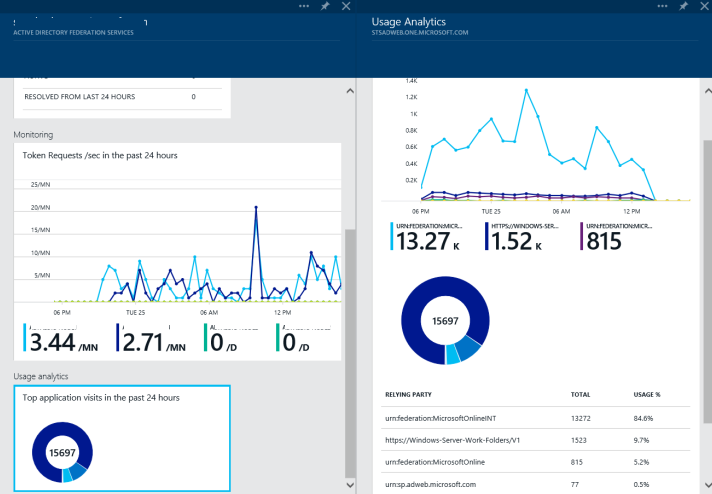Screen dimensions: 712x494
Task: Open more options on Usage Analytics blade
Action: pos(664,6)
